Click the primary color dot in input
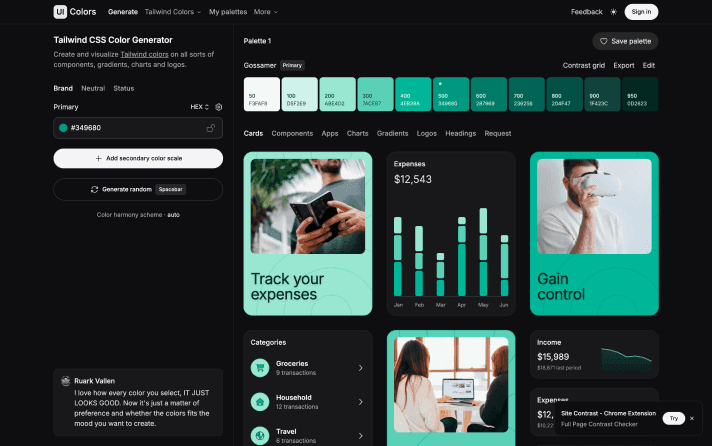Viewport: 712px width, 446px height. 63,128
